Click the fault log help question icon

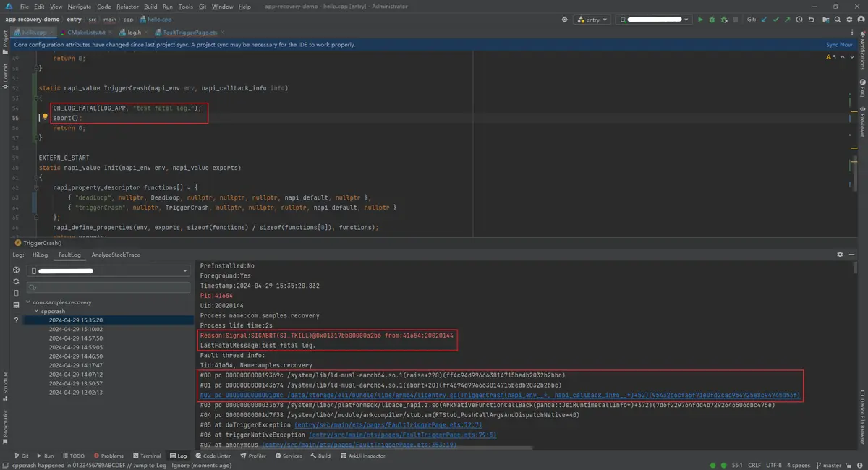pos(17,320)
